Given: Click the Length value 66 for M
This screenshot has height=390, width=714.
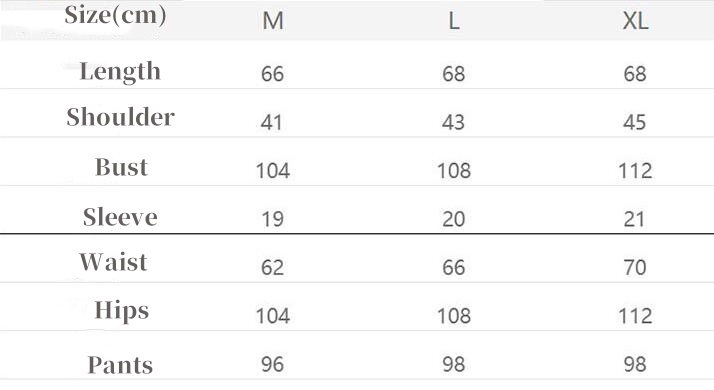Looking at the screenshot, I should pyautogui.click(x=272, y=74).
